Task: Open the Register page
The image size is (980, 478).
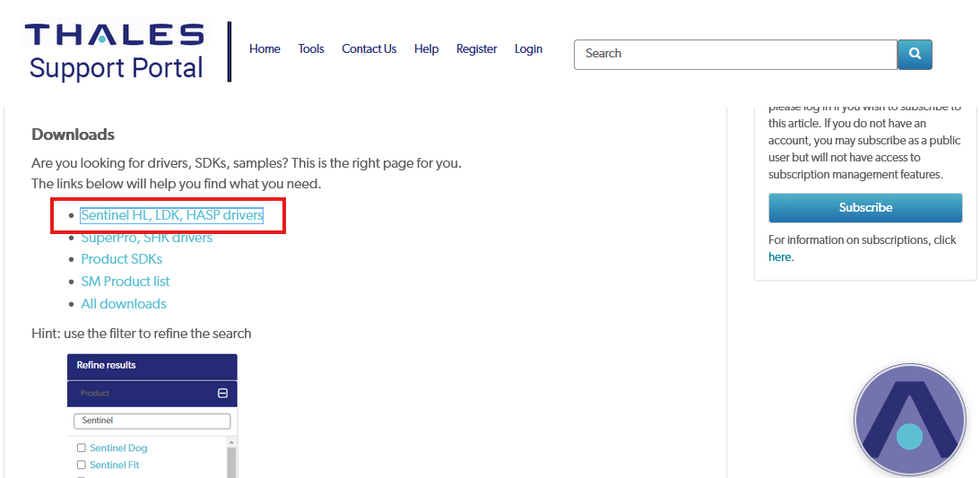Action: [x=476, y=48]
